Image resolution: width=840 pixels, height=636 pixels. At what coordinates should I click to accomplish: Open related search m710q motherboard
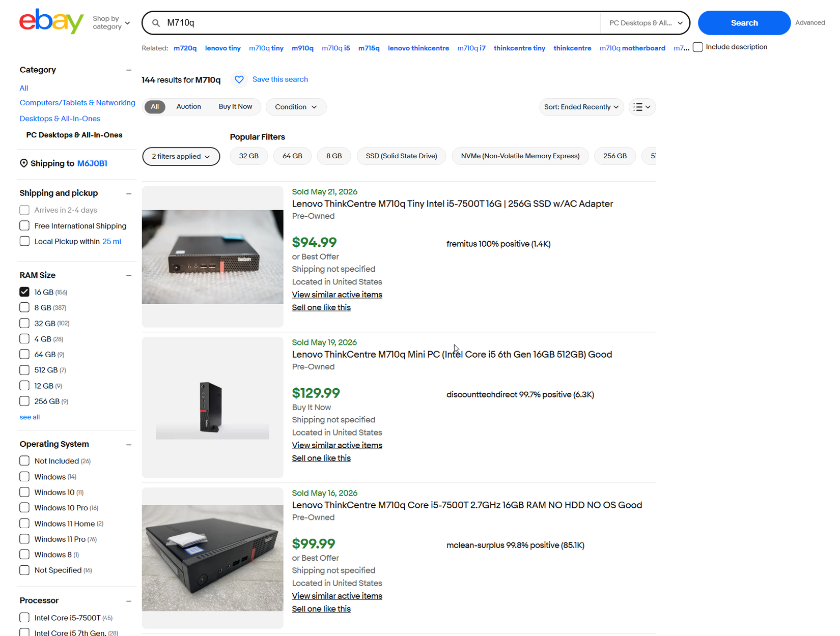coord(632,48)
